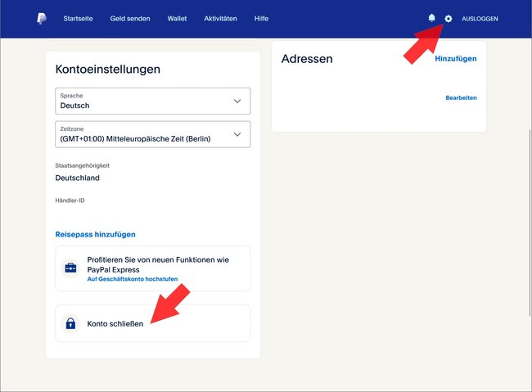Open the Geld senden menu item

[x=130, y=19]
